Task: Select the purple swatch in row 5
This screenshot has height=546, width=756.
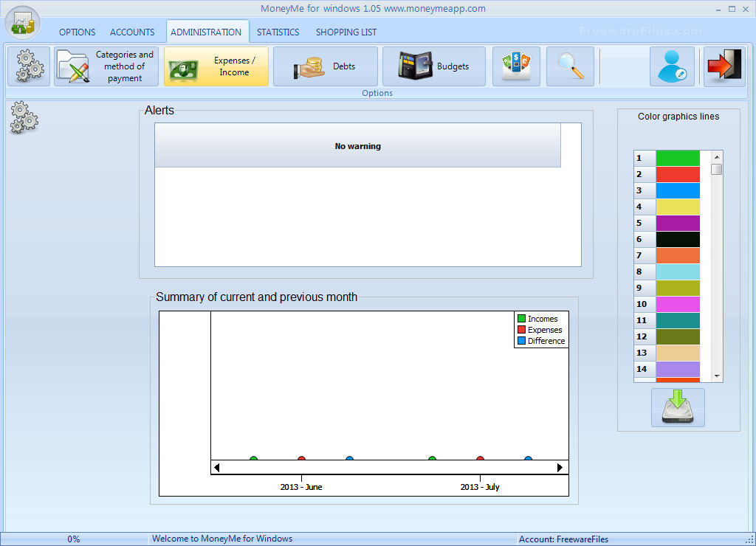Action: coord(678,223)
